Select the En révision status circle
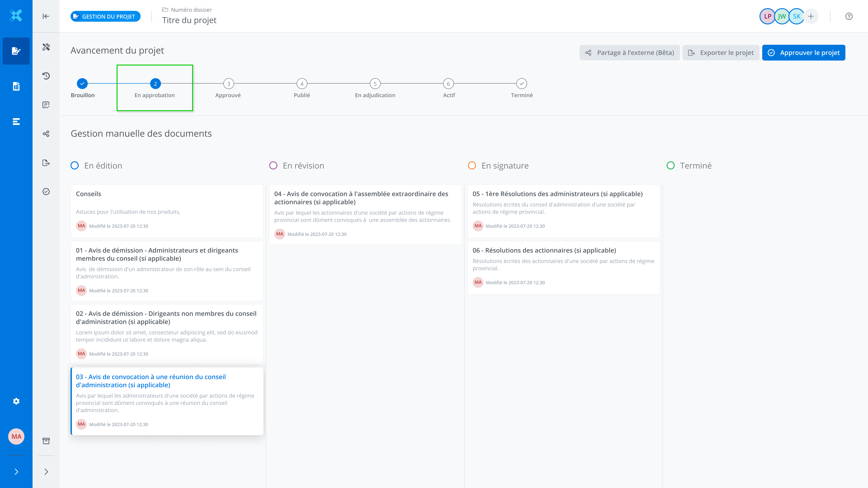The width and height of the screenshot is (868, 488). (273, 165)
